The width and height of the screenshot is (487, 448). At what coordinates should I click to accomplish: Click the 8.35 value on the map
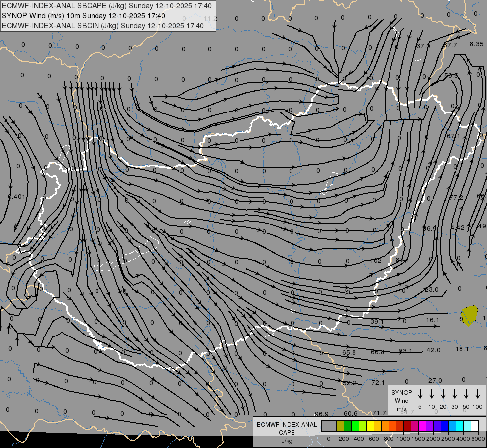pos(477,44)
